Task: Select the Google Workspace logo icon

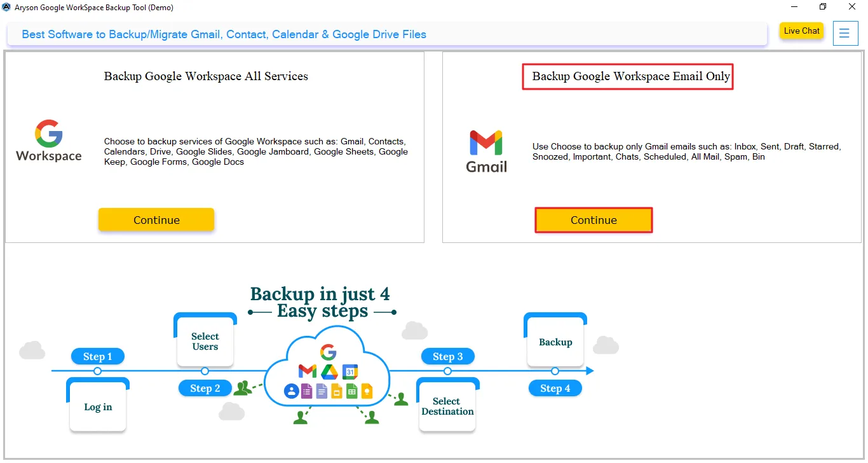Action: [x=48, y=140]
